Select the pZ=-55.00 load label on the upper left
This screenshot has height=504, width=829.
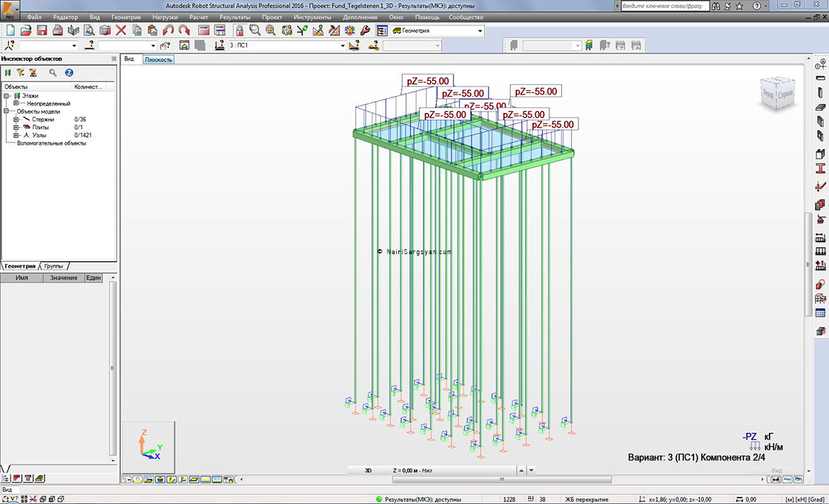428,81
